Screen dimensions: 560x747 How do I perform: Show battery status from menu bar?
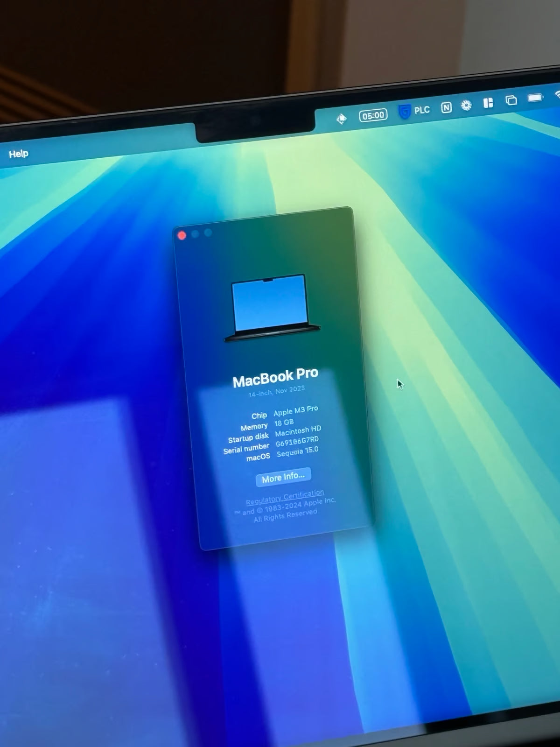(535, 98)
